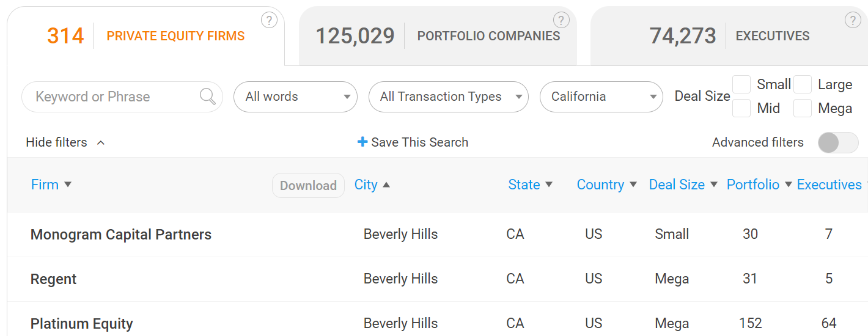
Task: Open the Platinum Equity firm link
Action: click(x=82, y=324)
